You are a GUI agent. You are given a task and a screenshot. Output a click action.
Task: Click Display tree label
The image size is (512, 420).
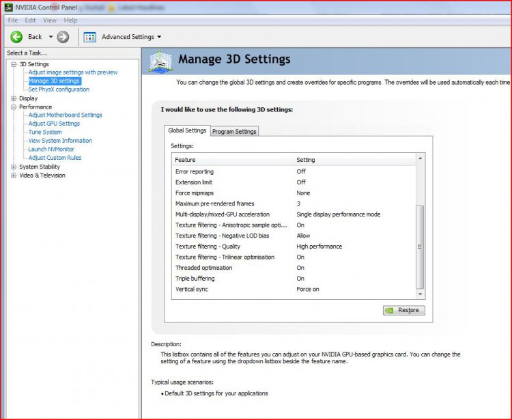coord(28,98)
